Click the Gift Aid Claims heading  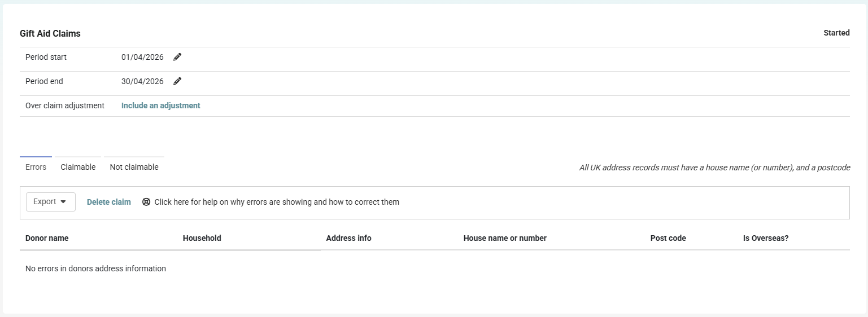[50, 33]
